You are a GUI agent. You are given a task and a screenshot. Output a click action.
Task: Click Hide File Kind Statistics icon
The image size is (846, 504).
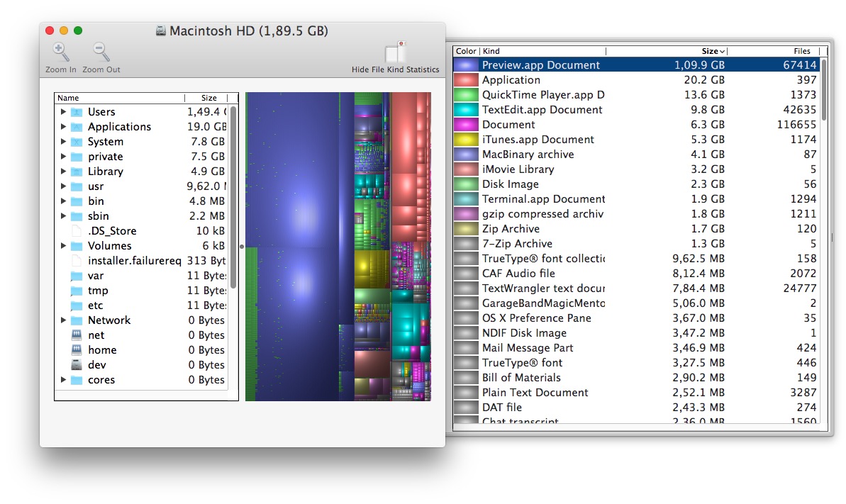click(x=395, y=54)
